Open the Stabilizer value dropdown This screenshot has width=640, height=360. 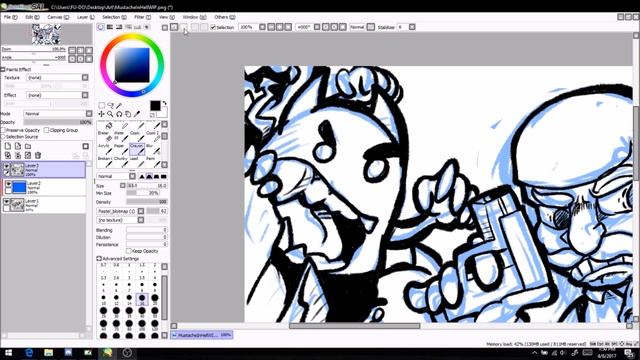point(412,27)
